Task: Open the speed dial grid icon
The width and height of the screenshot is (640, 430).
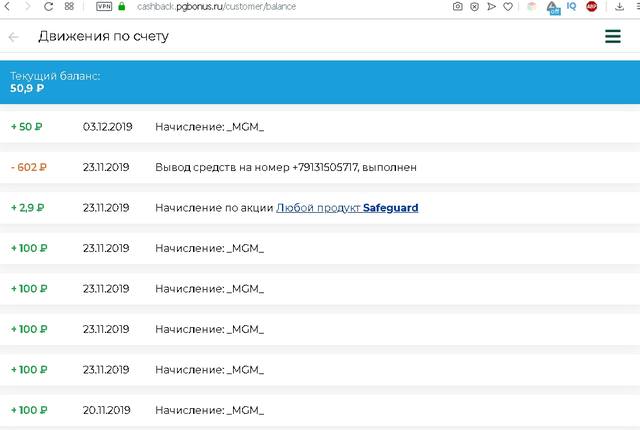Action: (68, 6)
